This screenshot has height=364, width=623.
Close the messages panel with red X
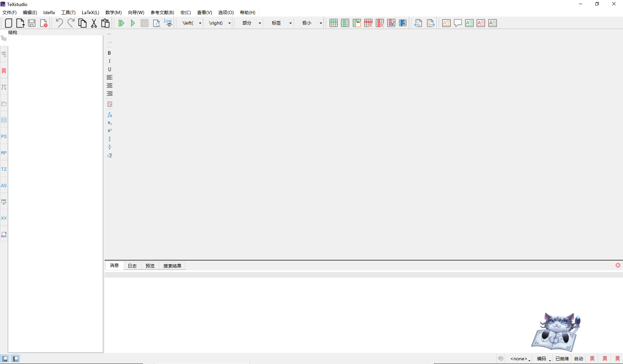[x=618, y=265]
